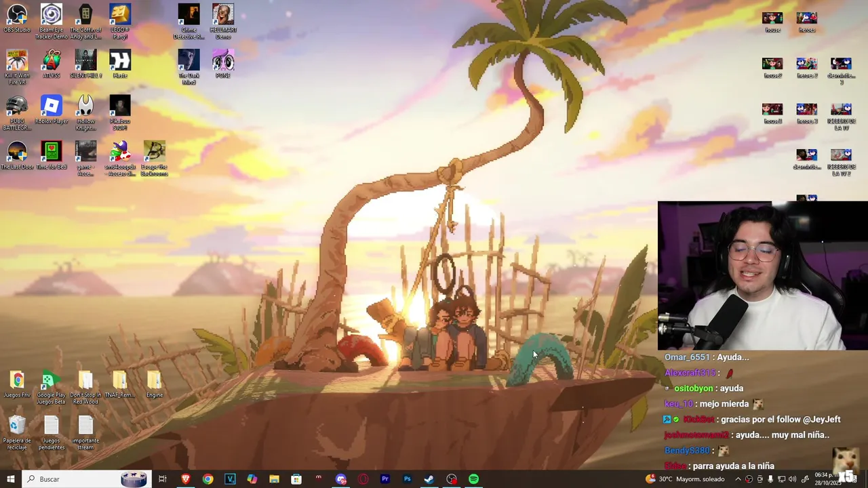Open Task View in the taskbar
868x488 pixels.
coord(163,479)
